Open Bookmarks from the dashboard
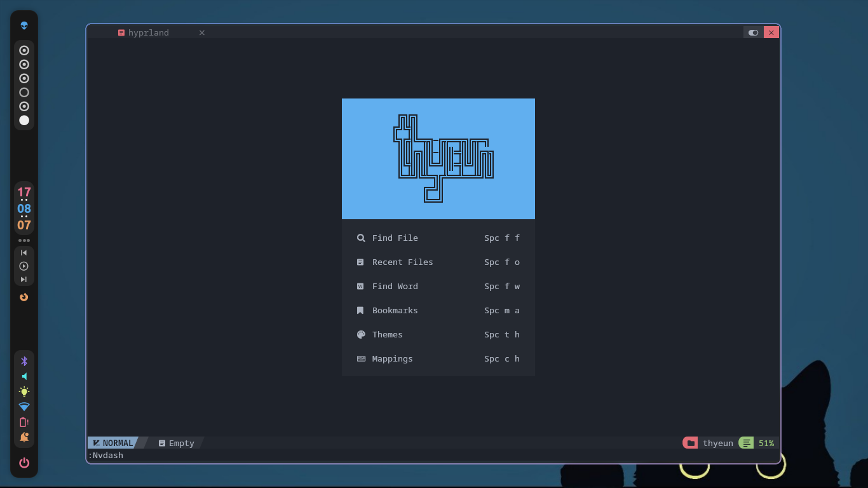868x488 pixels. pyautogui.click(x=438, y=310)
